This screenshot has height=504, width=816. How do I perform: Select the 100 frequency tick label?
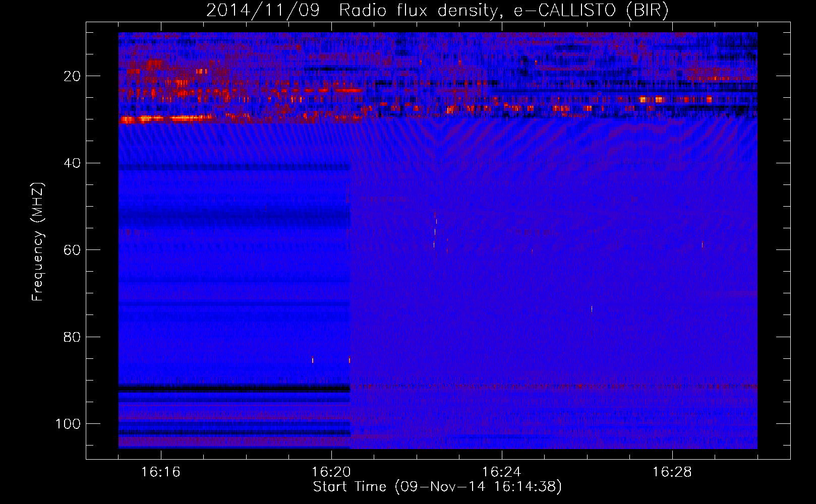(x=68, y=424)
